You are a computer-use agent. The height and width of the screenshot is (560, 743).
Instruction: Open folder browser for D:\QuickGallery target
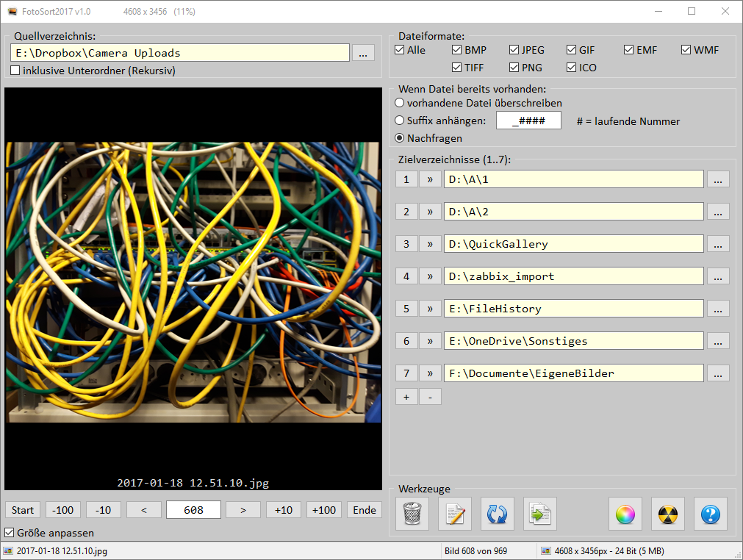tap(718, 244)
